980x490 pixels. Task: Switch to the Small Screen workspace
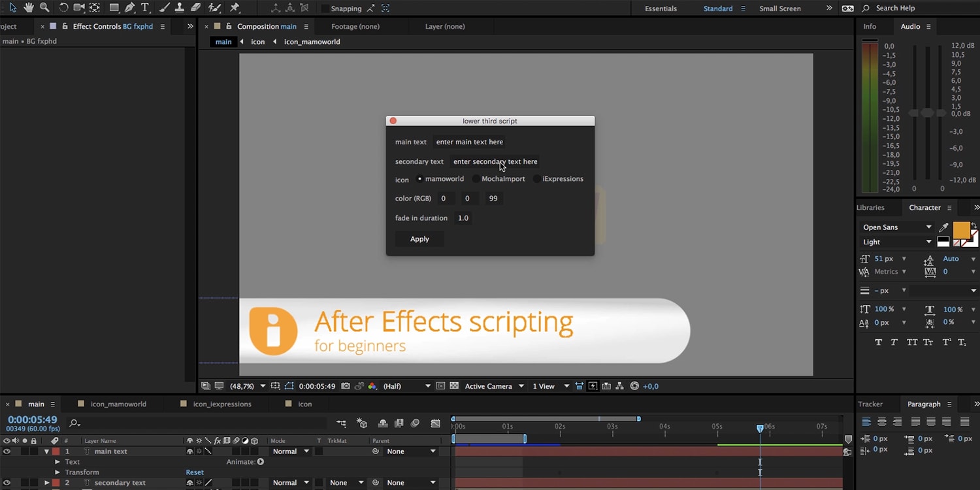(780, 8)
